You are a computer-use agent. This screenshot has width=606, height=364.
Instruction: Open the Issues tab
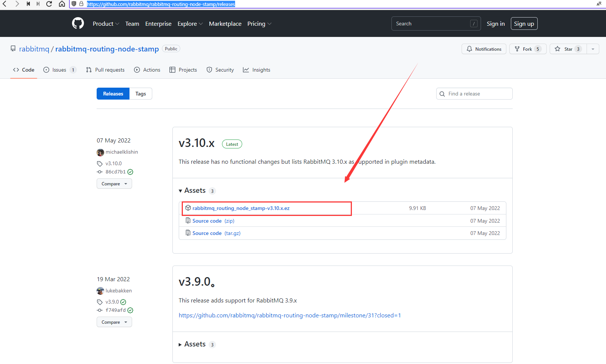coord(60,70)
